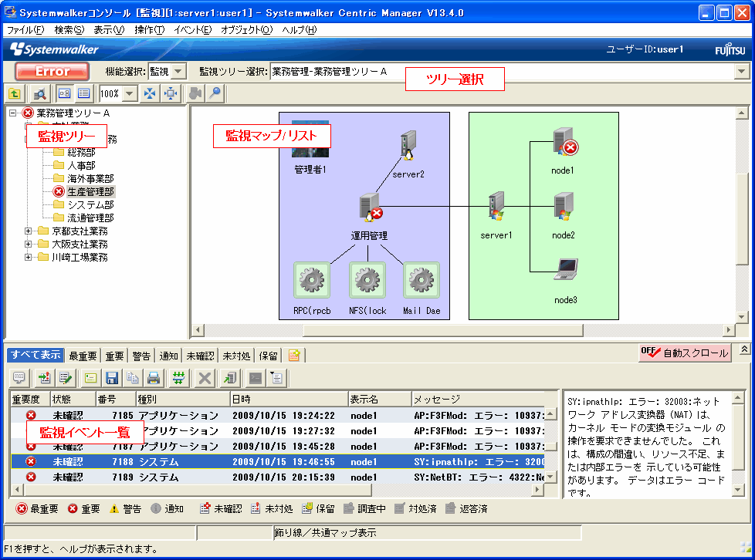The width and height of the screenshot is (755, 560).
Task: Click the edit event status pencil icon
Action: coord(65,378)
